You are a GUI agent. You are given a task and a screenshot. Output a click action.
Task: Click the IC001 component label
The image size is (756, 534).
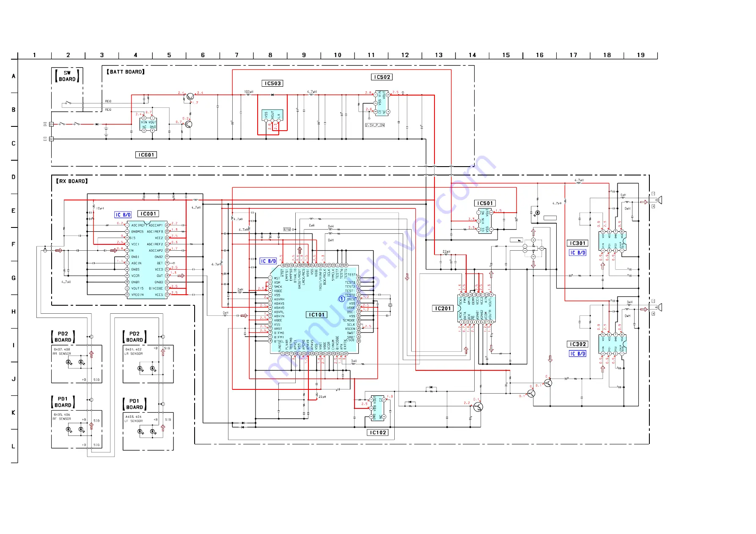click(148, 214)
